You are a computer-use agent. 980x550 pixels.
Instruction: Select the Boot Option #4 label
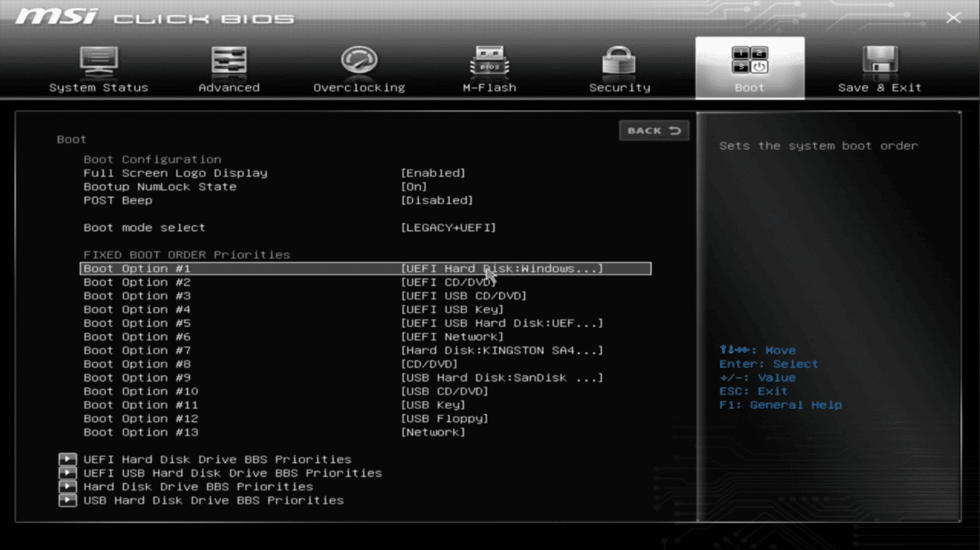(137, 309)
